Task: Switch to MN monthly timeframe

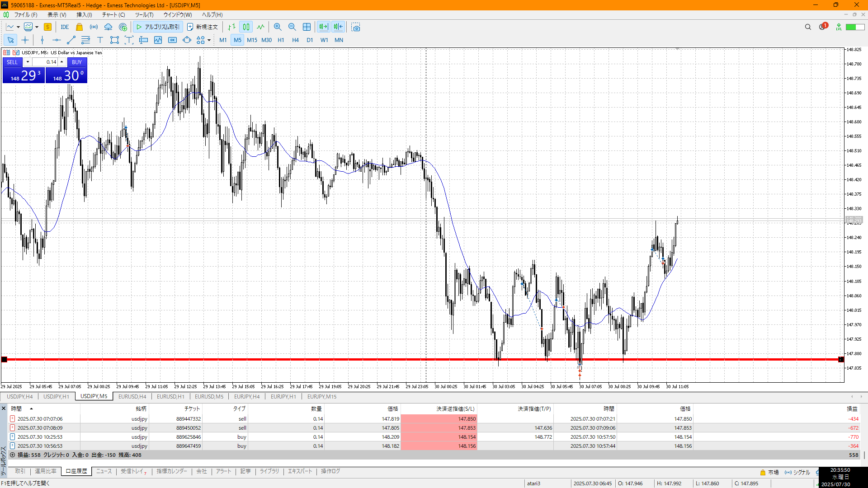Action: click(339, 40)
